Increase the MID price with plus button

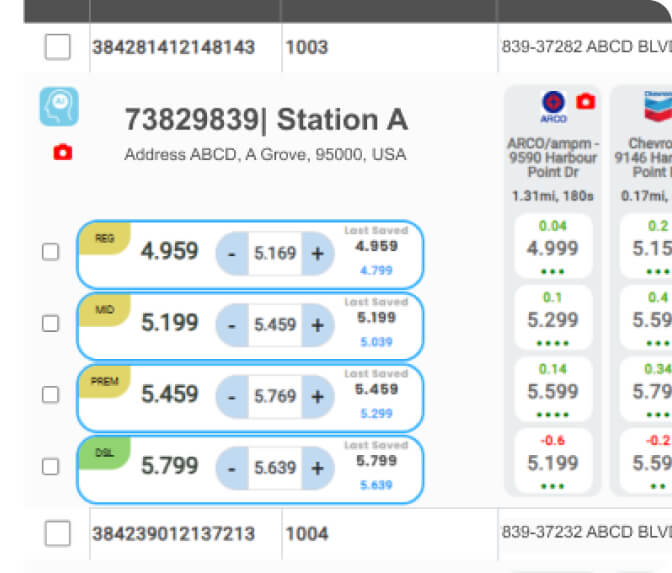[318, 325]
